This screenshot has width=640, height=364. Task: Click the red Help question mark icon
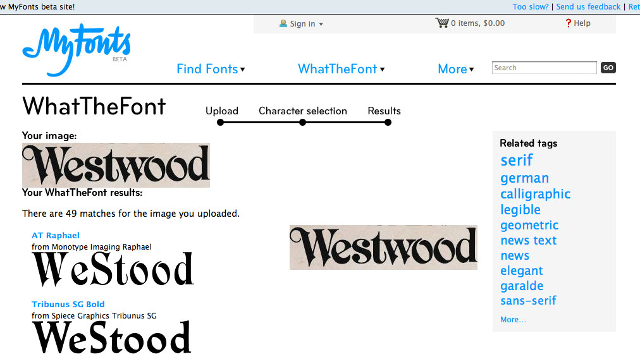click(568, 23)
